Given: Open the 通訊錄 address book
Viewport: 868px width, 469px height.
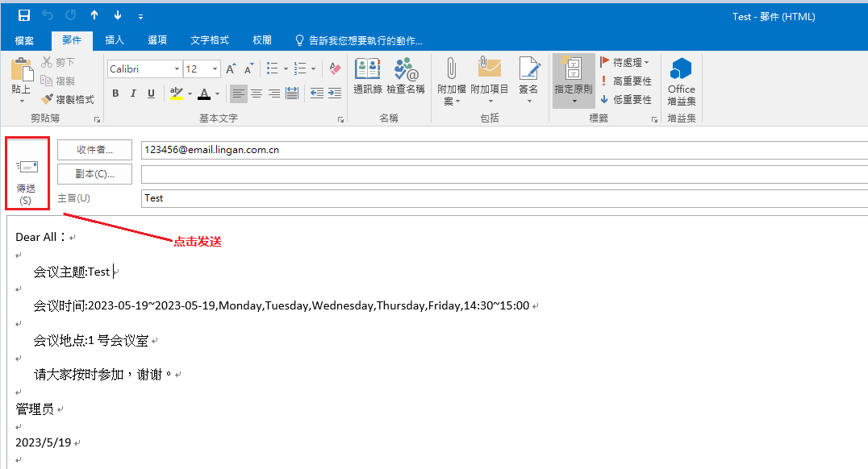Looking at the screenshot, I should pos(368,78).
